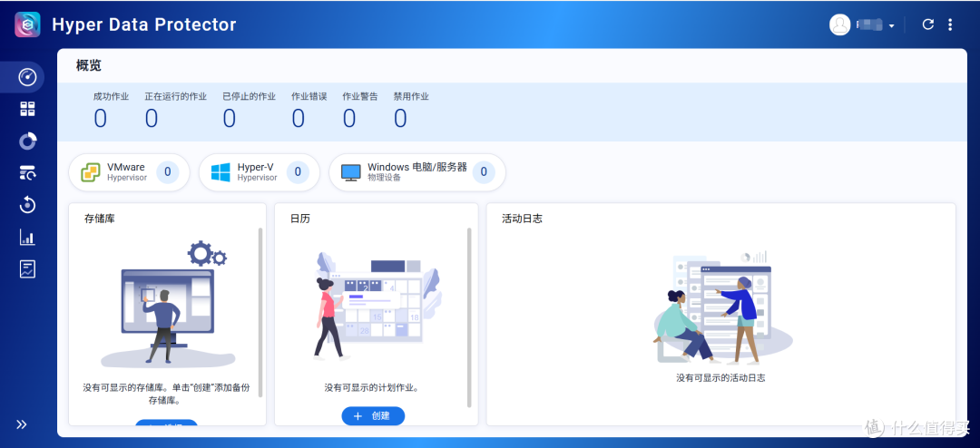Click the user avatar icon
The image size is (980, 448).
click(x=840, y=24)
